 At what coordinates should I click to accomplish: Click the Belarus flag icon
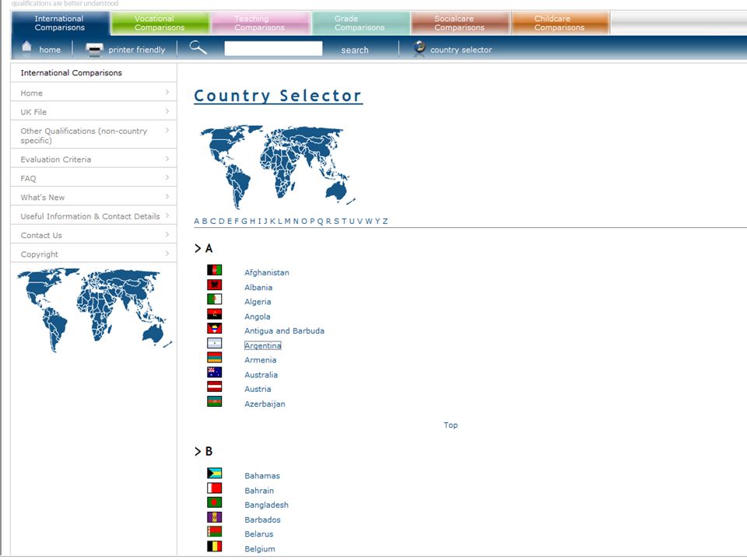(215, 531)
